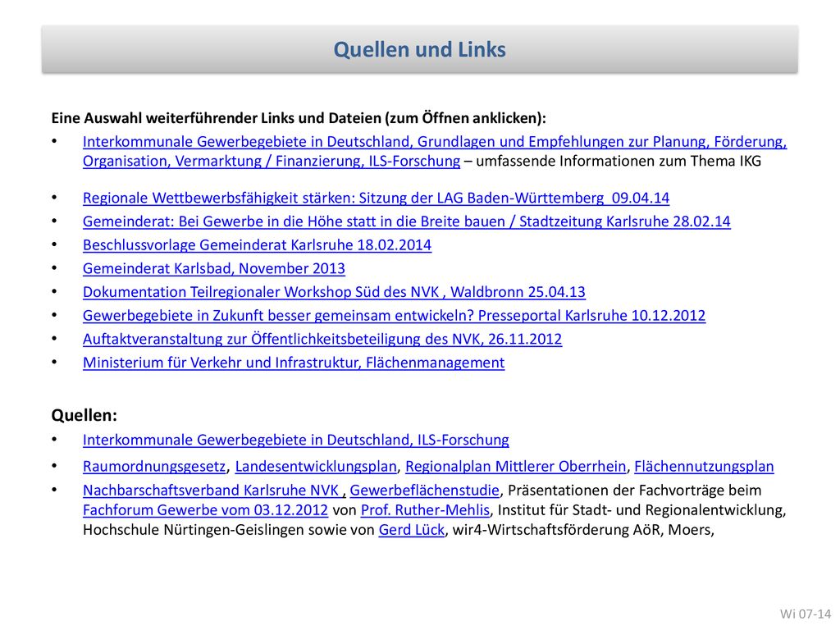Open Ministerium für Verkehr und Infrastruktur link
The image size is (840, 630).
(x=294, y=363)
